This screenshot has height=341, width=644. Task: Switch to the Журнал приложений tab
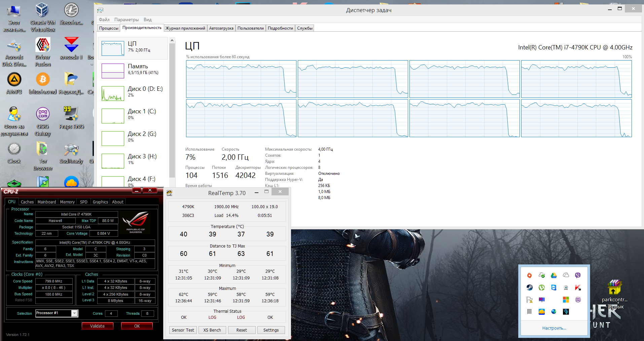pos(185,28)
